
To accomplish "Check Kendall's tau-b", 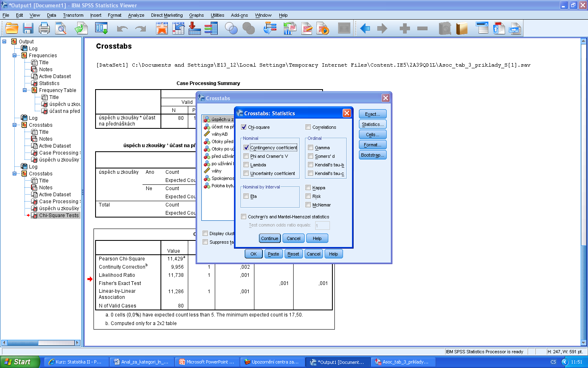I will [x=311, y=165].
